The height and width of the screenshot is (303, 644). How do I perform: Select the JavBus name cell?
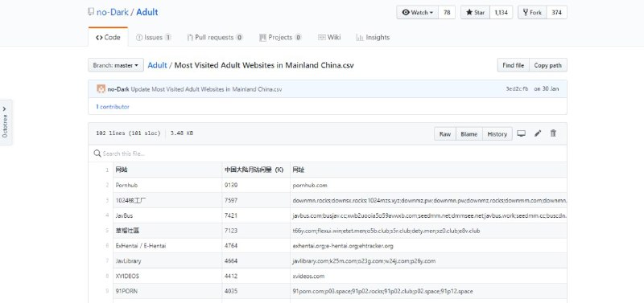tap(167, 215)
